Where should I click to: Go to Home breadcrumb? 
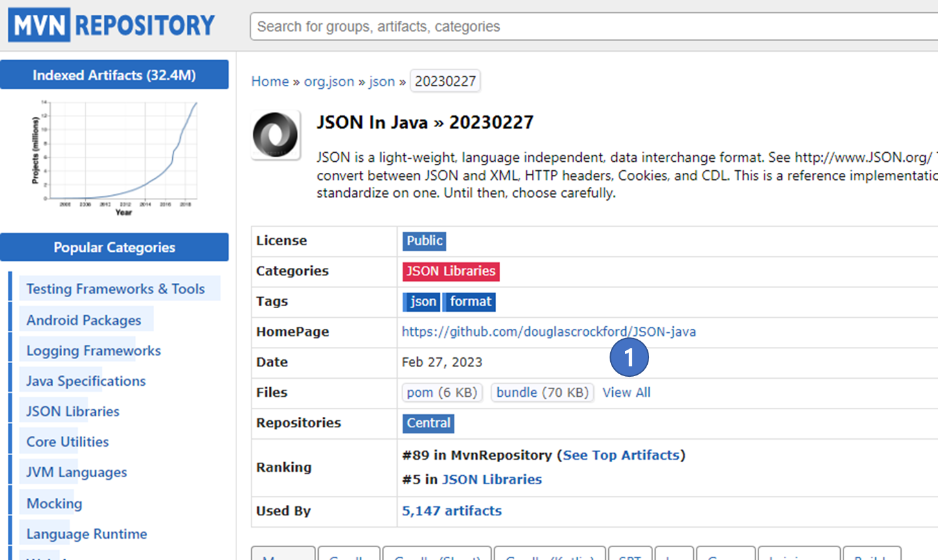coord(270,82)
